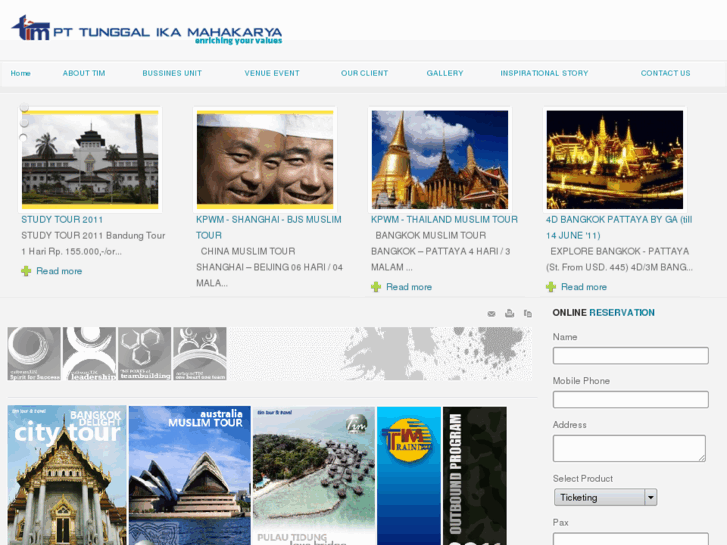Viewport: 727px width, 545px height.
Task: Open the TIM Training banner
Action: (x=409, y=475)
